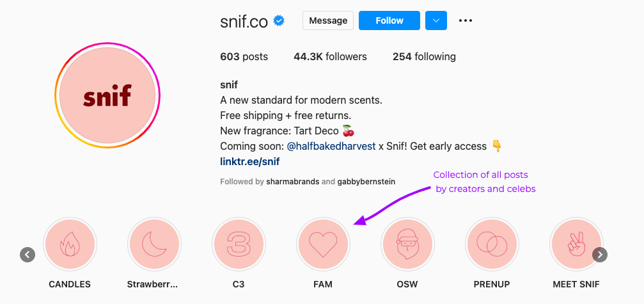Expand the suggested accounts chevron dropdown
Viewport: 644px width, 304px height.
pos(436,20)
